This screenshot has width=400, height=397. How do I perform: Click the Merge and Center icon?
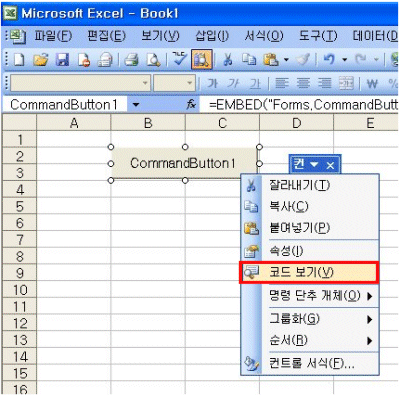click(346, 83)
